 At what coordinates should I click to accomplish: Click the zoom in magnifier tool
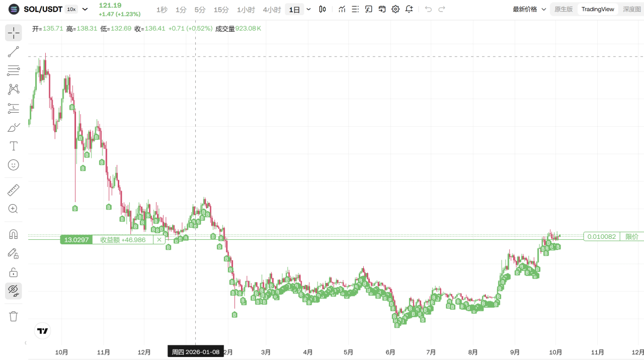pos(14,209)
